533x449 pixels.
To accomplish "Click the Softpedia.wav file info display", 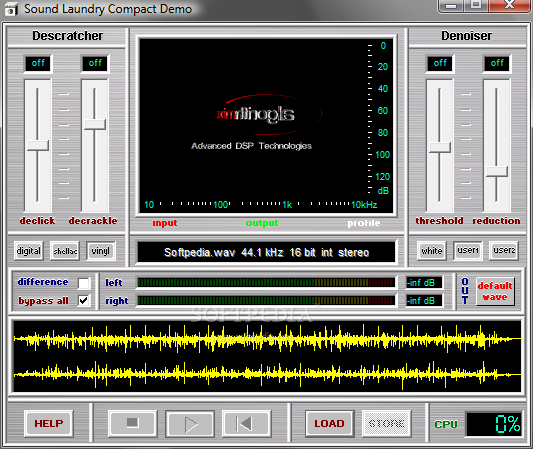I will tap(266, 252).
